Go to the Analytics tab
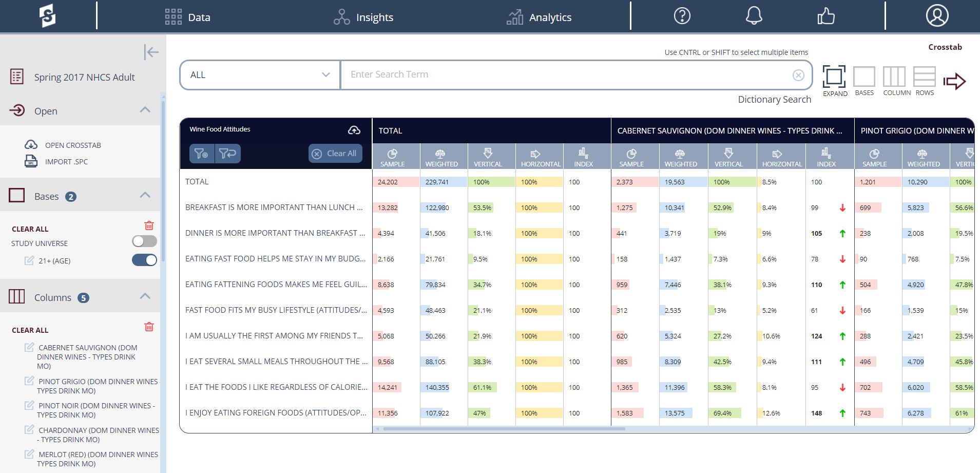Image resolution: width=980 pixels, height=473 pixels. (x=539, y=17)
